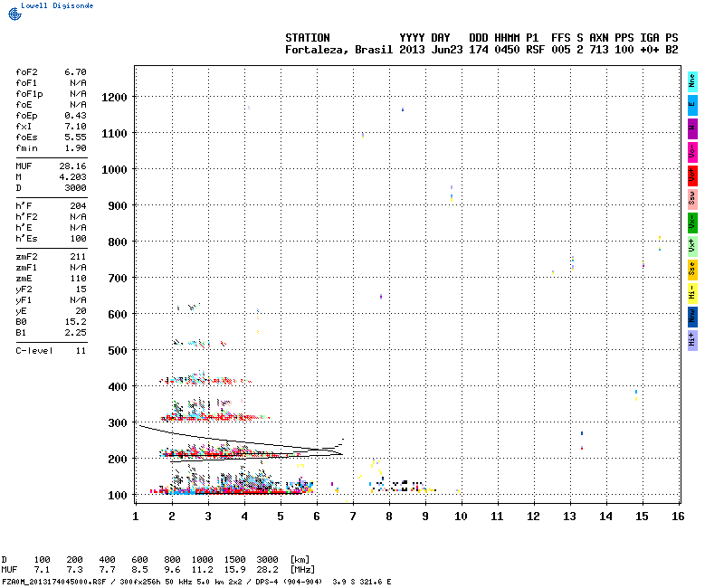Click the foF2 value 6.70
This screenshot has width=724, height=588.
(75, 72)
